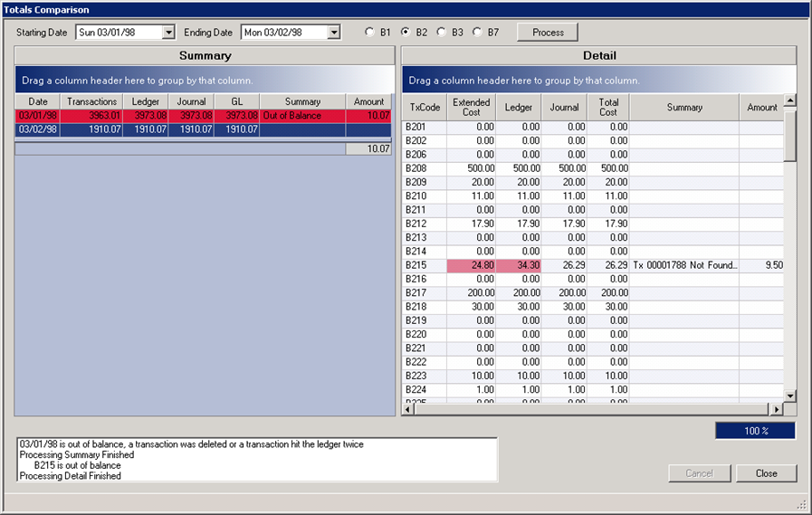Sort by Transactions column header
Screen dimensions: 812x515
91,101
